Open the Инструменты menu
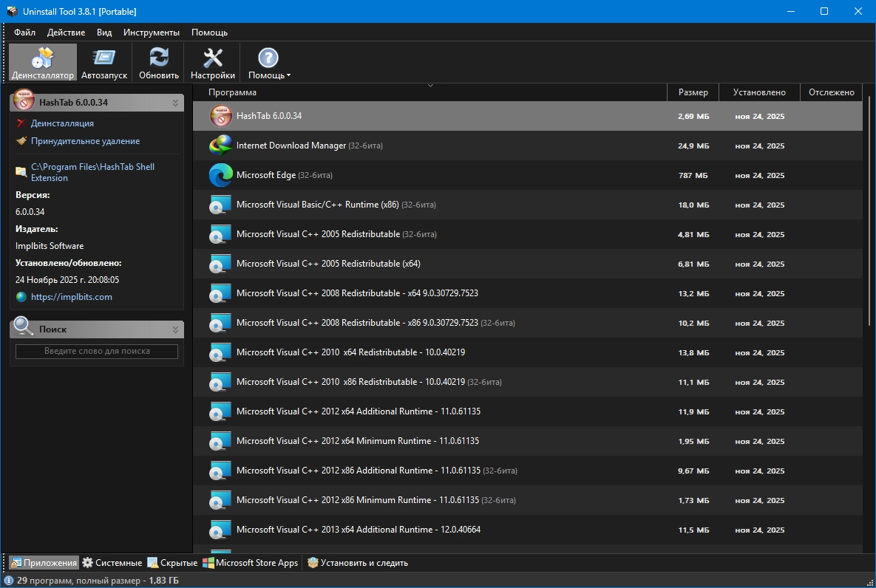876x588 pixels. (x=152, y=33)
